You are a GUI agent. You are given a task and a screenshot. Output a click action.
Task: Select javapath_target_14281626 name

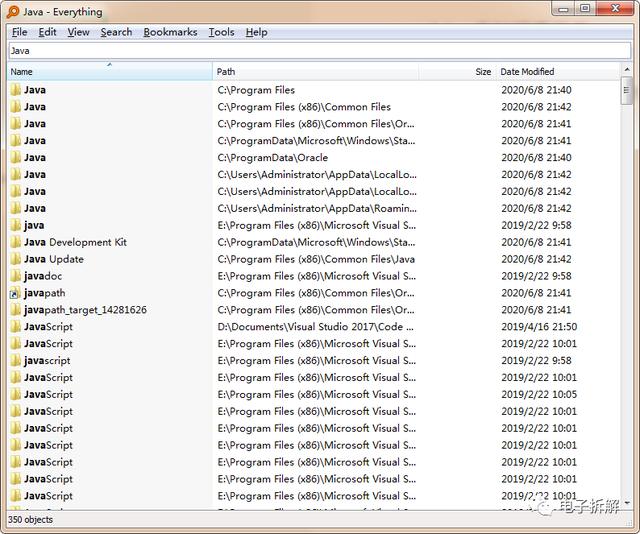85,310
